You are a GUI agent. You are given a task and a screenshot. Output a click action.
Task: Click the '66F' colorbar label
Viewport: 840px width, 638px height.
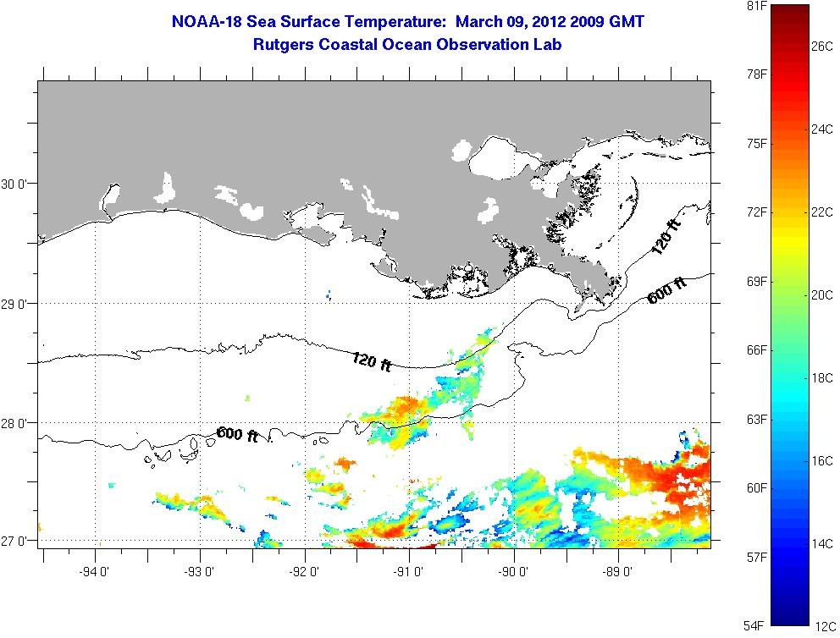click(x=757, y=350)
